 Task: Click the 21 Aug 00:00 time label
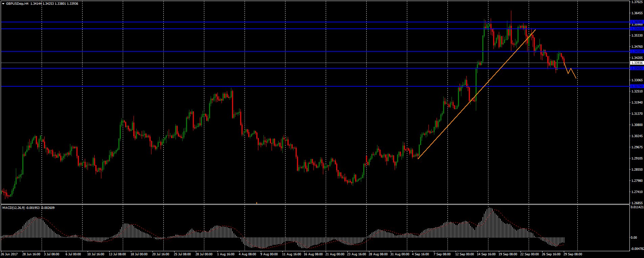point(334,254)
